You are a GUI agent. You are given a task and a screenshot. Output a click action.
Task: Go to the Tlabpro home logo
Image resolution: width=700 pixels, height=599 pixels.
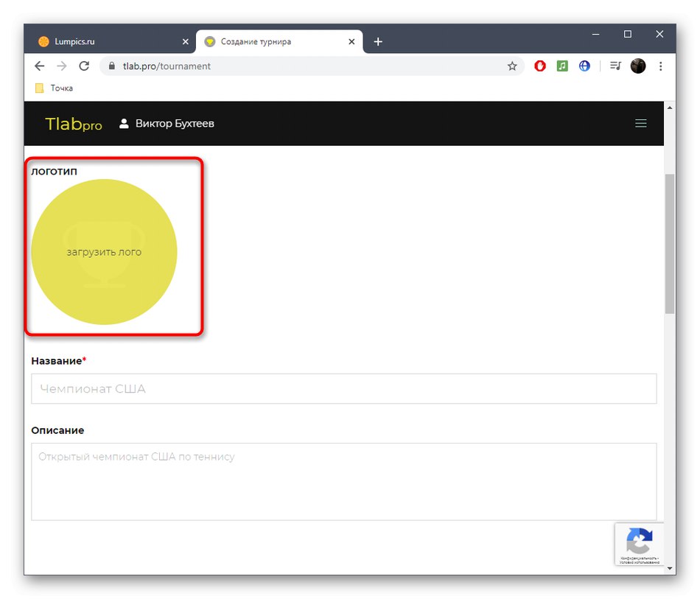coord(74,124)
